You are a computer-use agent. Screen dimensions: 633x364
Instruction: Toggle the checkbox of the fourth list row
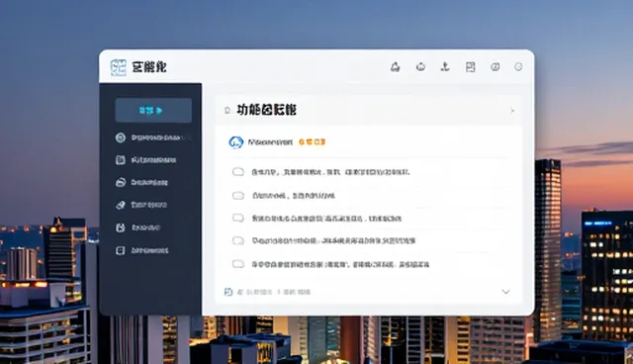pos(238,241)
